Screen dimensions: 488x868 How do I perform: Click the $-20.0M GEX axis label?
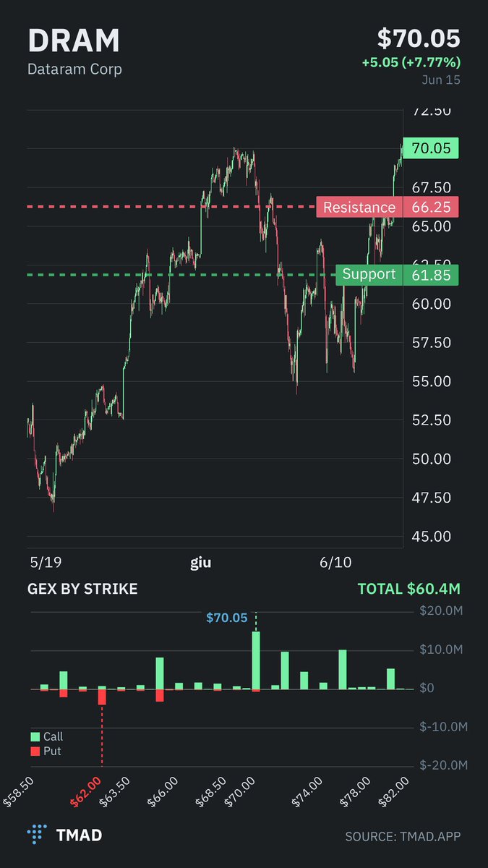pos(443,766)
